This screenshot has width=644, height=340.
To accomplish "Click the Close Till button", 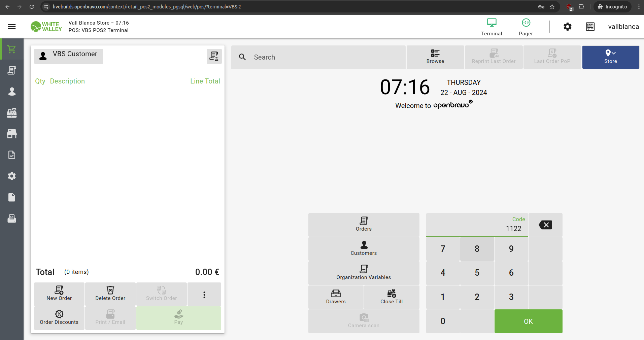I will [391, 297].
